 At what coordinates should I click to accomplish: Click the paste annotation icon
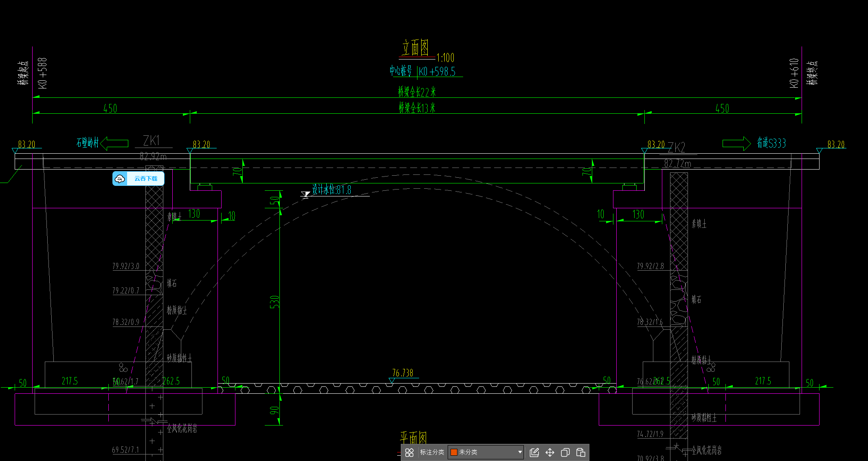(x=581, y=452)
